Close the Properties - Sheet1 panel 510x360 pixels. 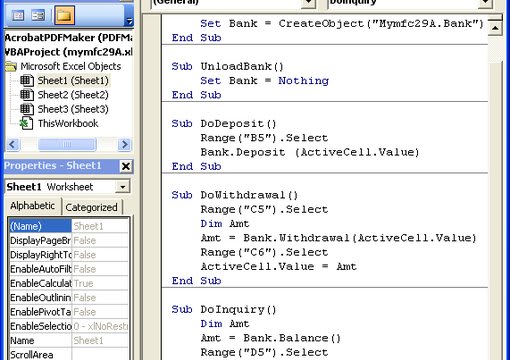[x=126, y=166]
